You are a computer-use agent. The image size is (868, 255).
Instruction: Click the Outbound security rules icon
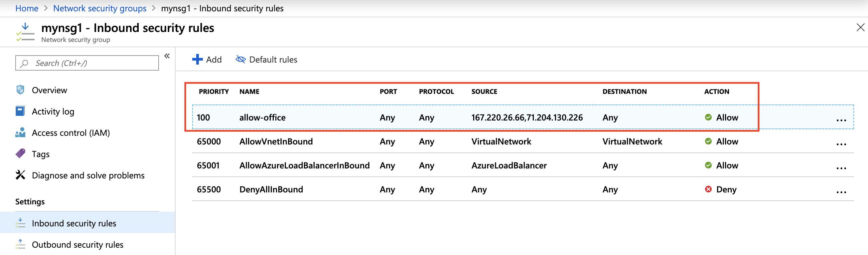(20, 244)
